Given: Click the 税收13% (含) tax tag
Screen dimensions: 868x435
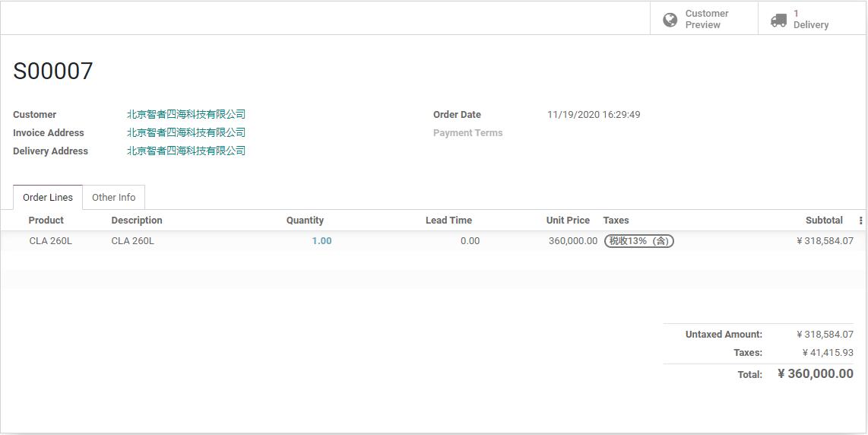Looking at the screenshot, I should pyautogui.click(x=638, y=241).
